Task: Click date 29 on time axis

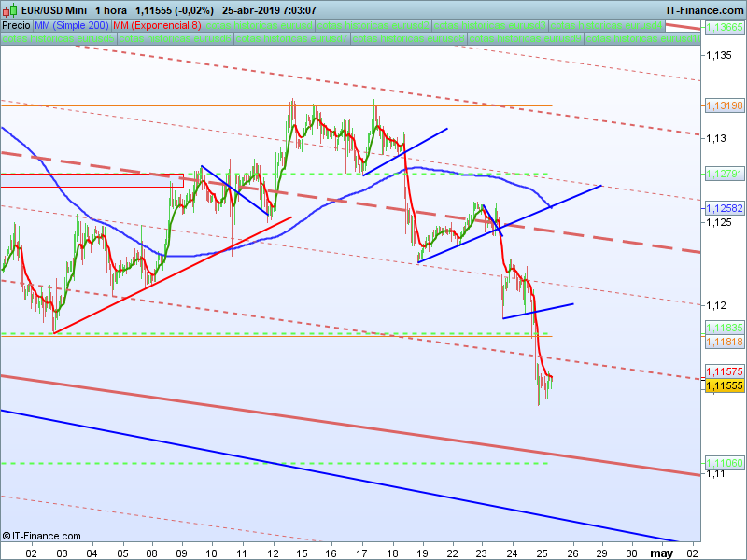Action: [602, 553]
